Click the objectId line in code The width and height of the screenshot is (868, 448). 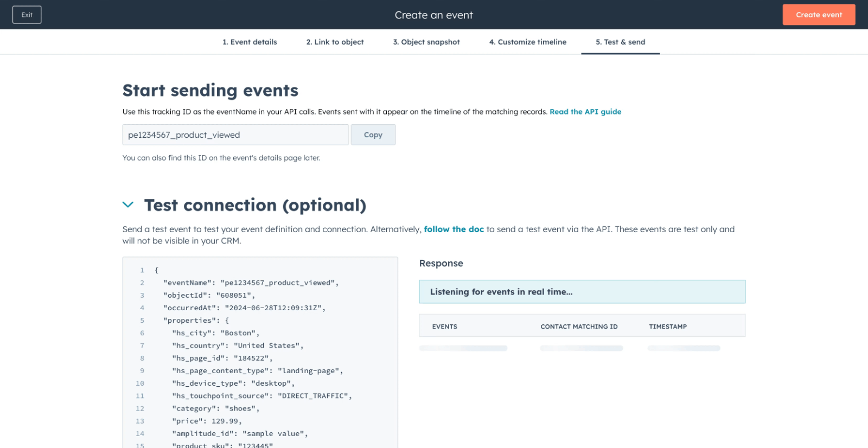pyautogui.click(x=209, y=295)
